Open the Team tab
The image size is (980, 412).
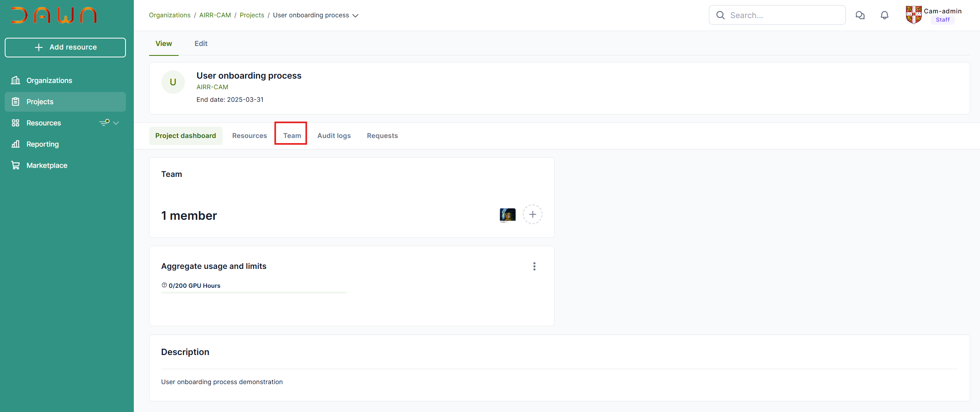pyautogui.click(x=292, y=136)
